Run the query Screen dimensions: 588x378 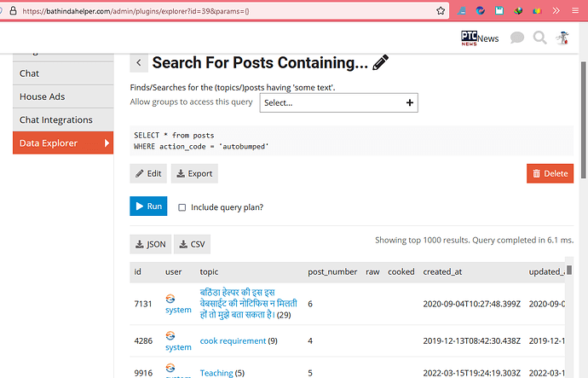(148, 206)
